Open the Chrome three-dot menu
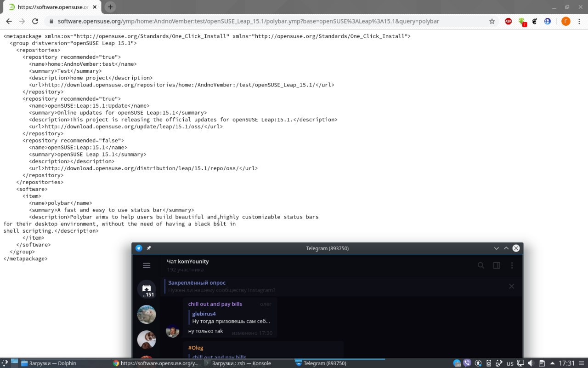 [x=580, y=21]
